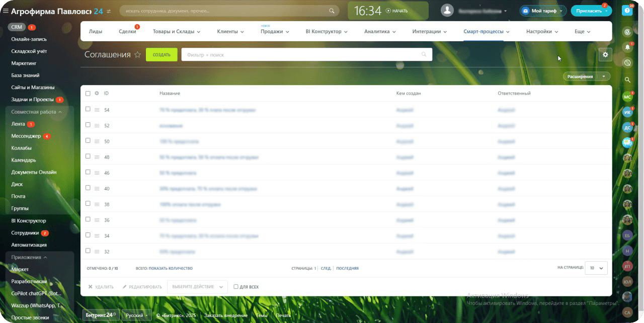Open grid column settings gear near ID
Image resolution: width=644 pixels, height=323 pixels.
(97, 94)
